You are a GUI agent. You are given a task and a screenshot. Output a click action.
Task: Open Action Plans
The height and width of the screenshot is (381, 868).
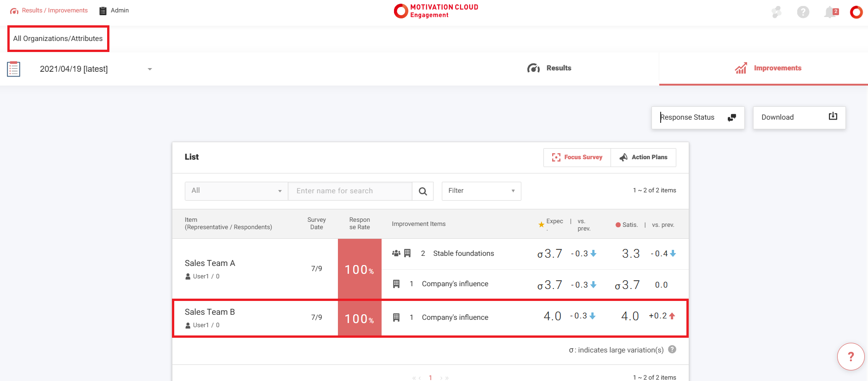[643, 157]
